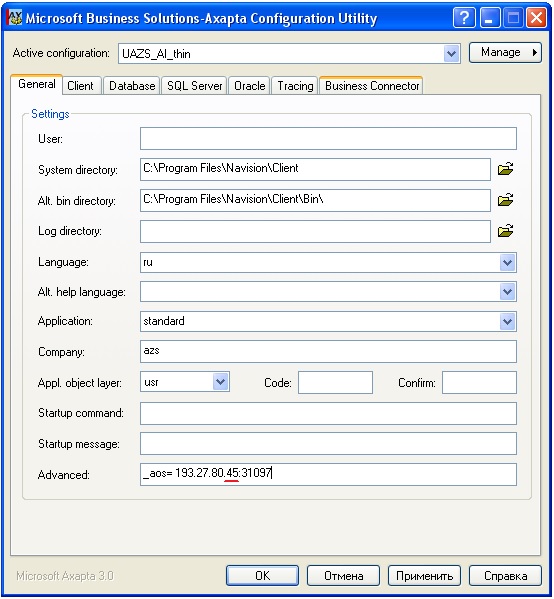Click the title bar Help question-mark button
Image resolution: width=554 pixels, height=599 pixels.
point(464,18)
